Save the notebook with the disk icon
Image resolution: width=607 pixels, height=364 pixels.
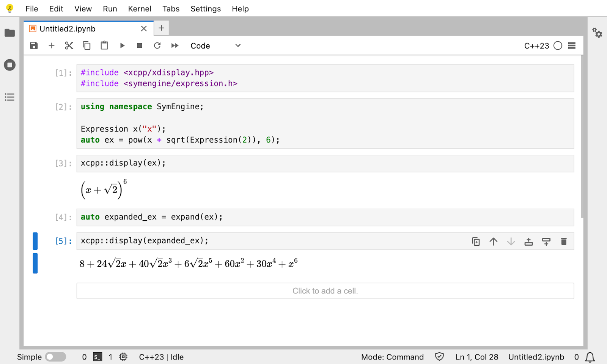(x=34, y=45)
